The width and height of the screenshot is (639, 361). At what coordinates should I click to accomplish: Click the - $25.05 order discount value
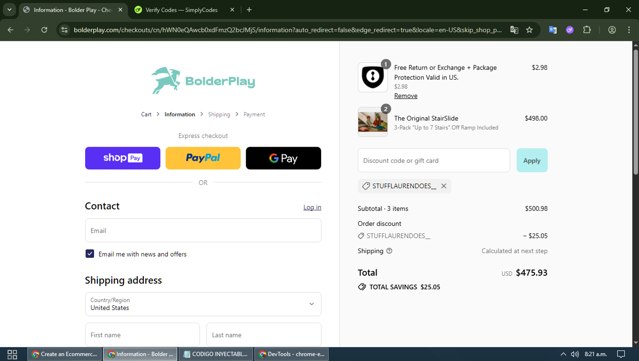pos(535,236)
